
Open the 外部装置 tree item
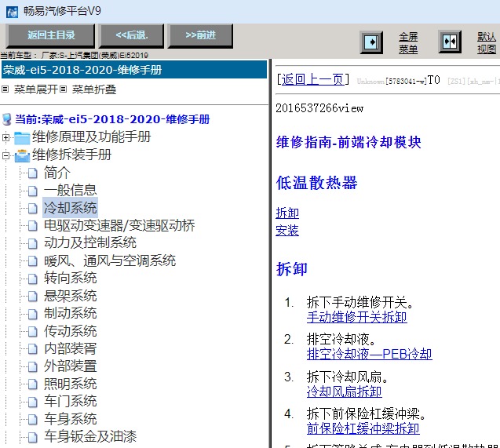point(70,366)
